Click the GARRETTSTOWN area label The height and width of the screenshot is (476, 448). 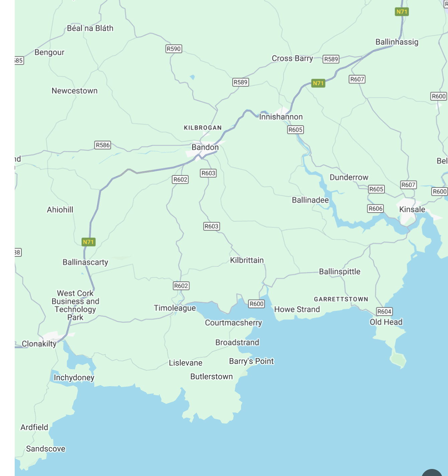(341, 299)
